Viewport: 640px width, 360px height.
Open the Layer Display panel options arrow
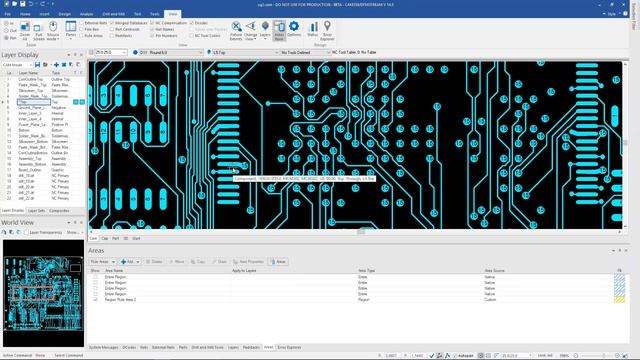69,55
